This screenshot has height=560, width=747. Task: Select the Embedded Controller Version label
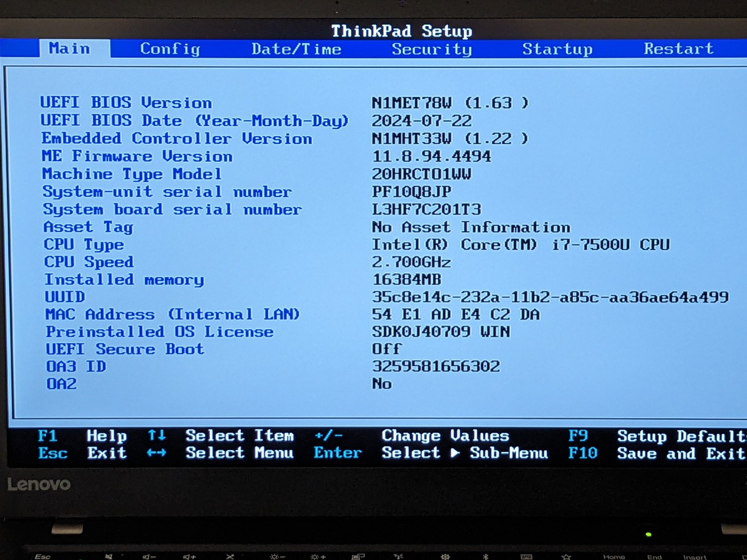[176, 139]
